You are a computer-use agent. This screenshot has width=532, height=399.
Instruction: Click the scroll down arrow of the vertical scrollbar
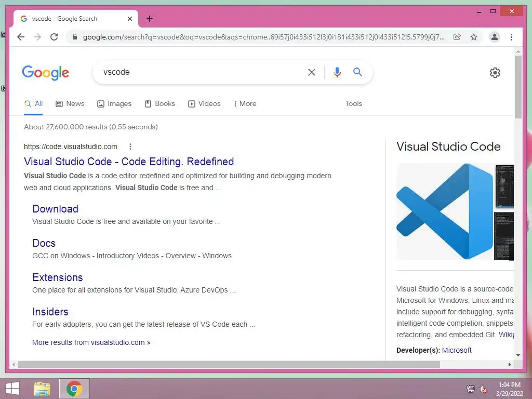518,355
